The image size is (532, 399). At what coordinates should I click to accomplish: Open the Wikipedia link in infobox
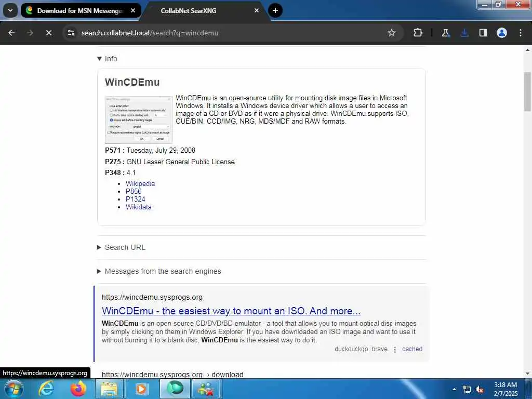click(140, 183)
